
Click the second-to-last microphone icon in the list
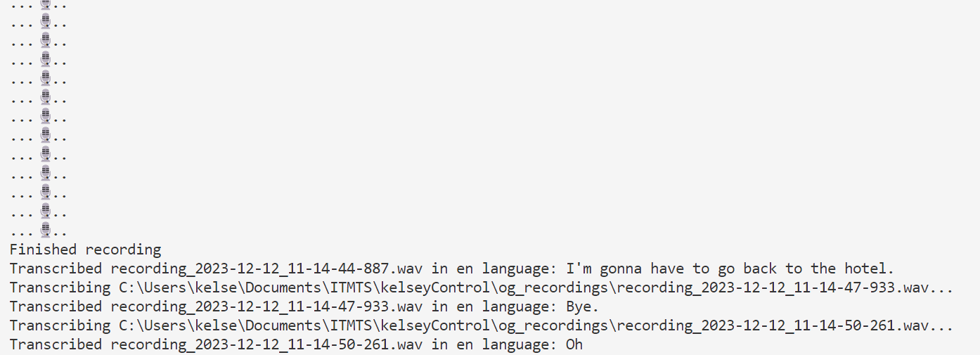45,211
